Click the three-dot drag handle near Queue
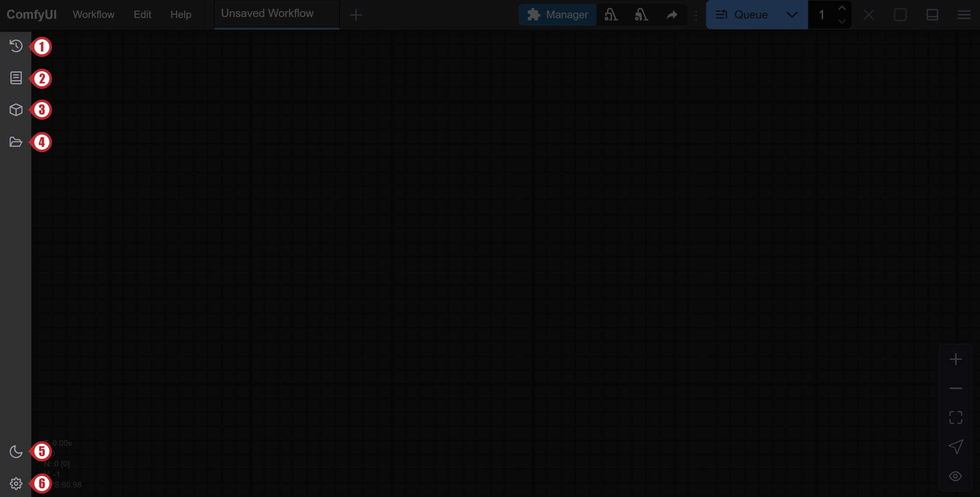 [x=696, y=15]
